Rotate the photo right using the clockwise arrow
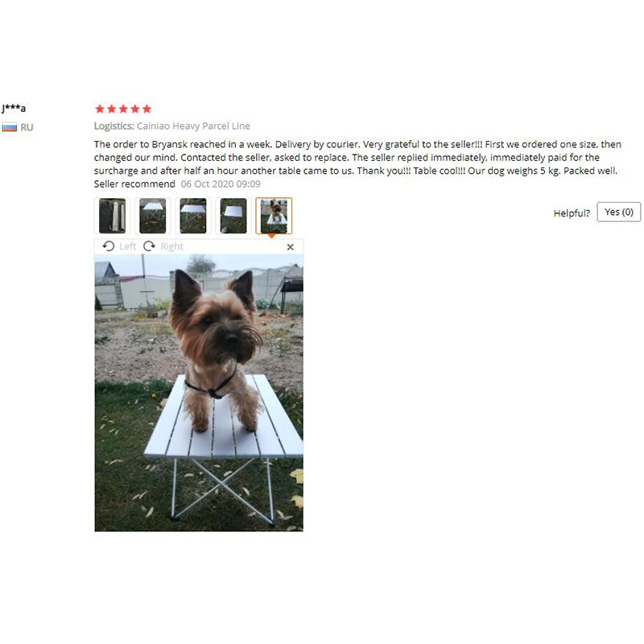 tap(149, 246)
